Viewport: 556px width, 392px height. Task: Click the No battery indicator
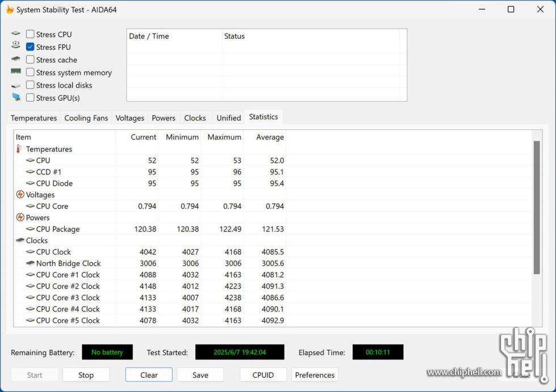107,352
